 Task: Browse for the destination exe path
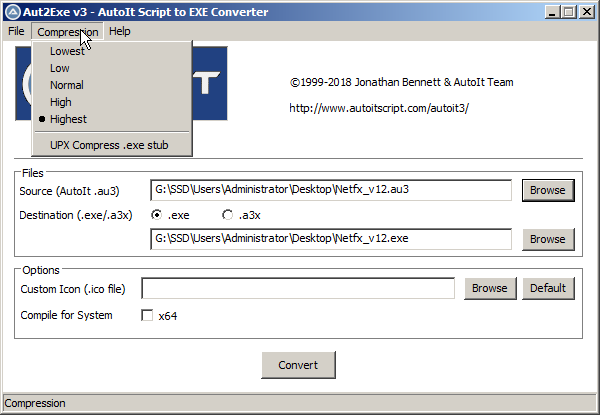548,239
